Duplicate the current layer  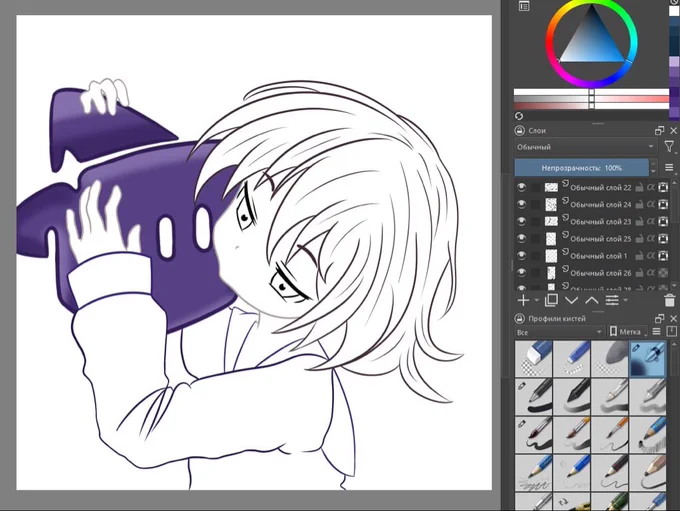pos(551,300)
